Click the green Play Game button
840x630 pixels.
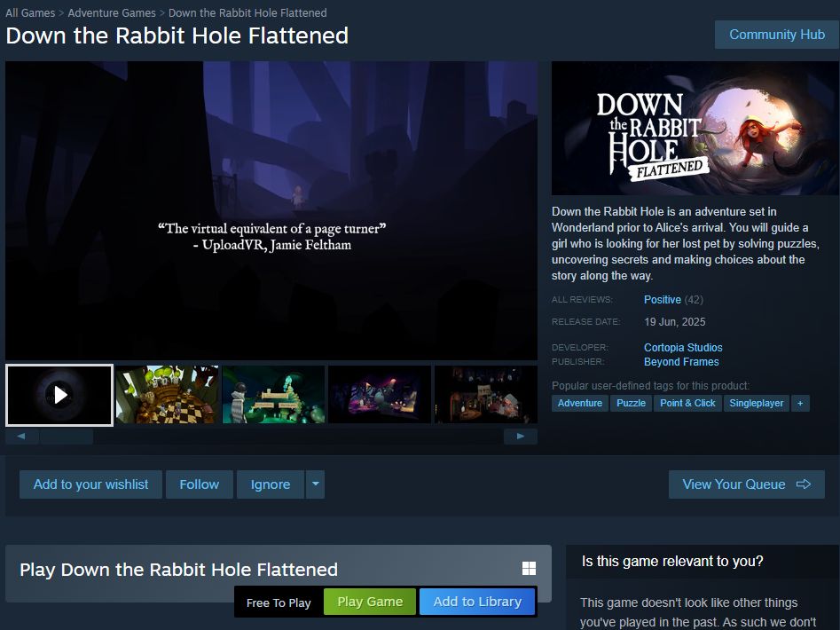point(370,602)
